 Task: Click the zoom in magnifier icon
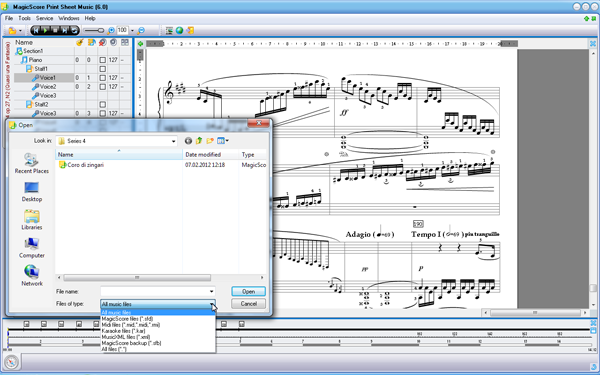(111, 30)
